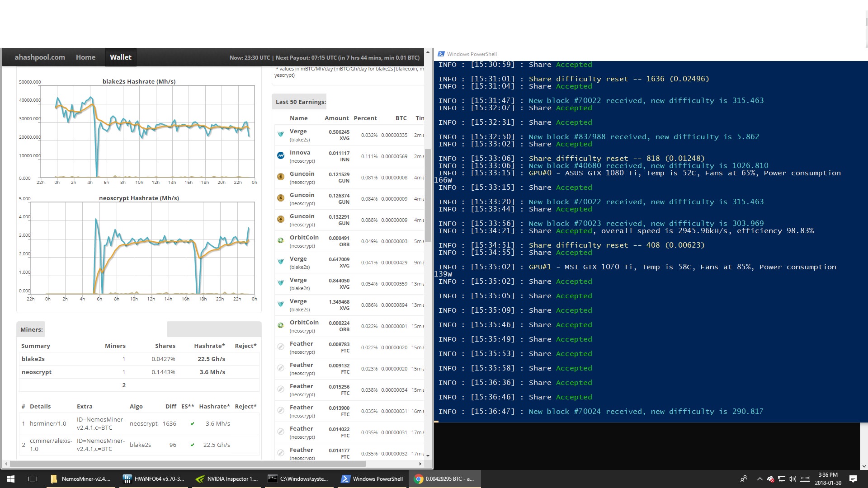
Task: Click the 22.5 Gh/s hashrate in the blake2s summary row
Action: pos(211,359)
